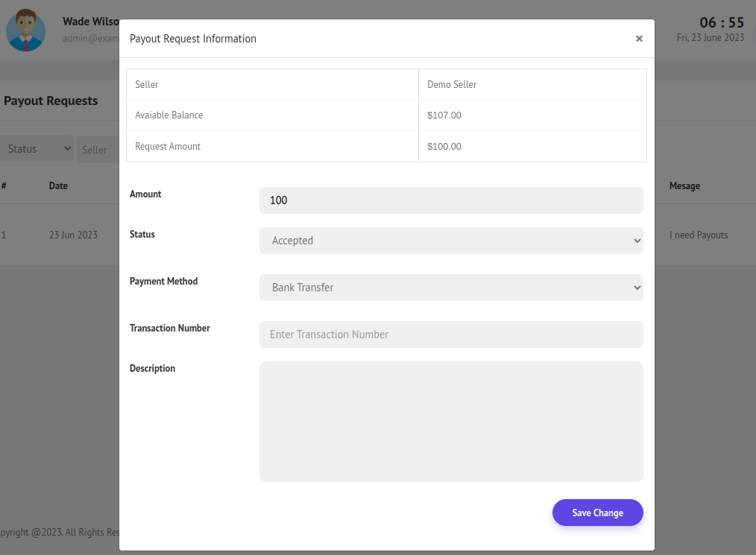
Task: Open the Status dropdown showing Accepted
Action: [x=450, y=241]
